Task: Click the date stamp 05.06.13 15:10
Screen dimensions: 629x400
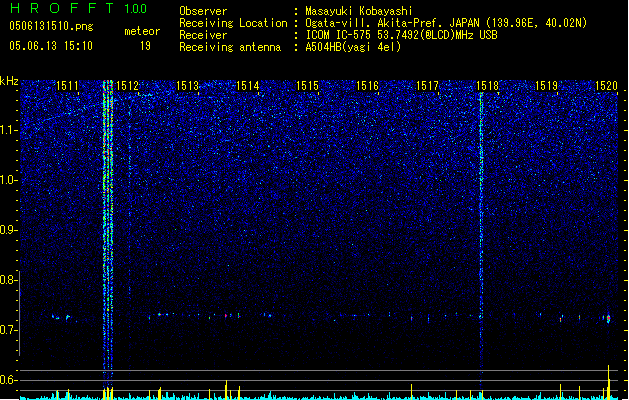Action: (51, 46)
